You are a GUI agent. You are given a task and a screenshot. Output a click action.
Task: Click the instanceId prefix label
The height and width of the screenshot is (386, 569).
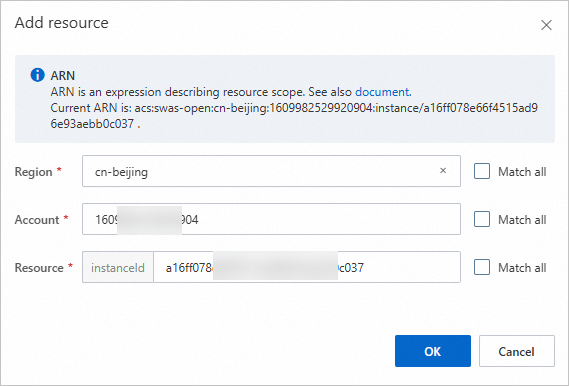click(118, 267)
